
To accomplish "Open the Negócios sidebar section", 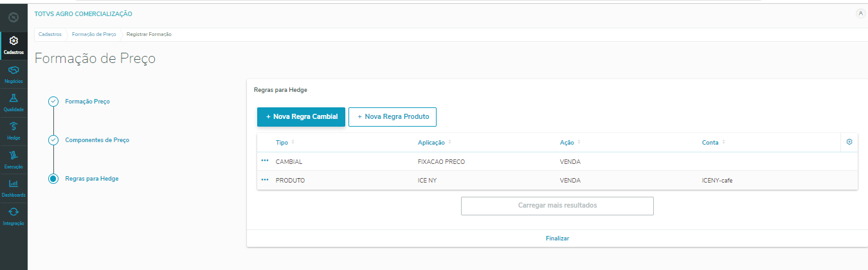I will tap(14, 74).
